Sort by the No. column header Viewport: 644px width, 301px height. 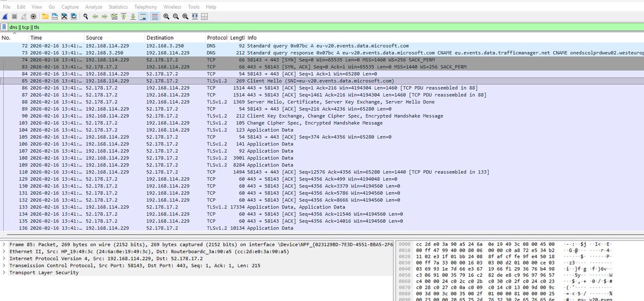click(15, 38)
